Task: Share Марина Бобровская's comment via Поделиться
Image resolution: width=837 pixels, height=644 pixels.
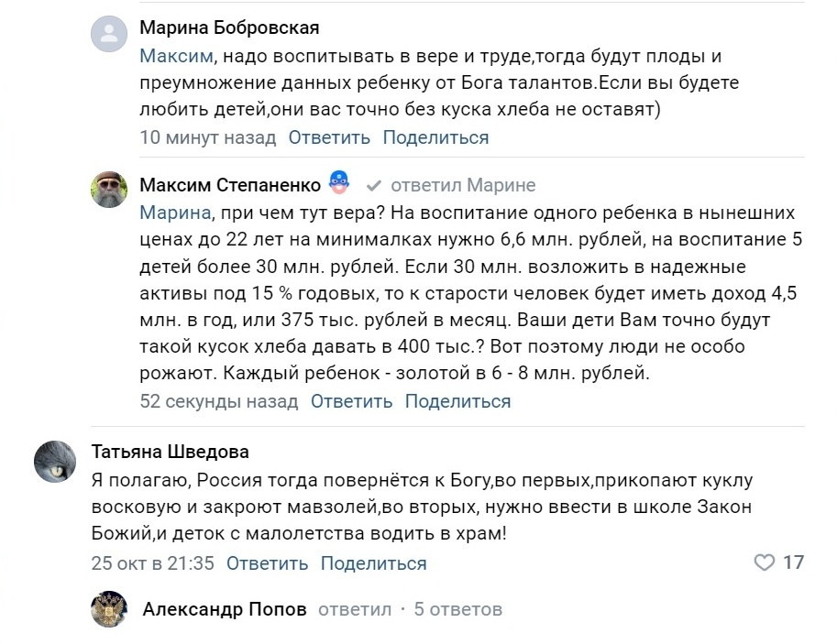Action: tap(435, 138)
